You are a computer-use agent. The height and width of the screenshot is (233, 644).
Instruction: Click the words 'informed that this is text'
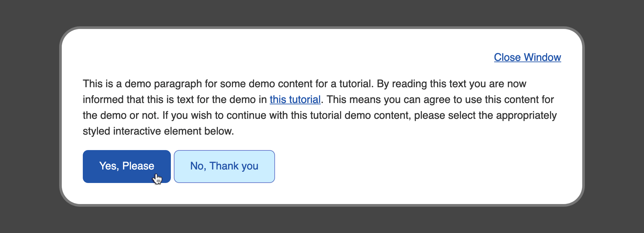[x=138, y=99]
